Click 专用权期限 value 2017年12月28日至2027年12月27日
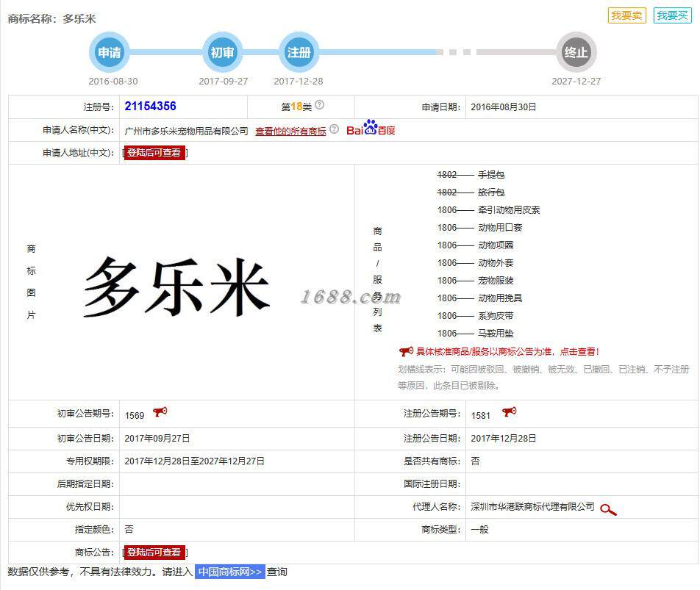Viewport: 700px width, 590px height. point(194,461)
